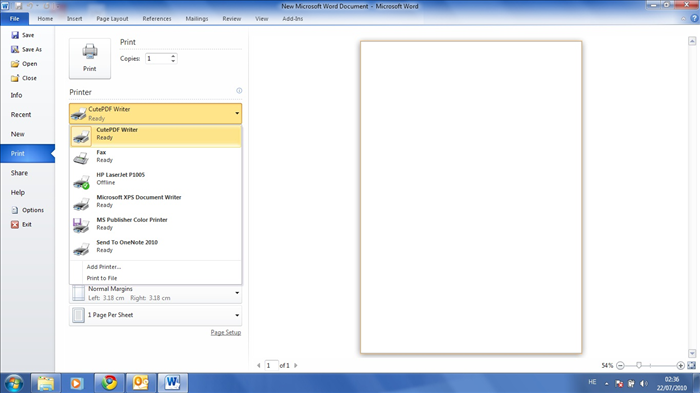Increase copies with up spinner arrow

(173, 56)
